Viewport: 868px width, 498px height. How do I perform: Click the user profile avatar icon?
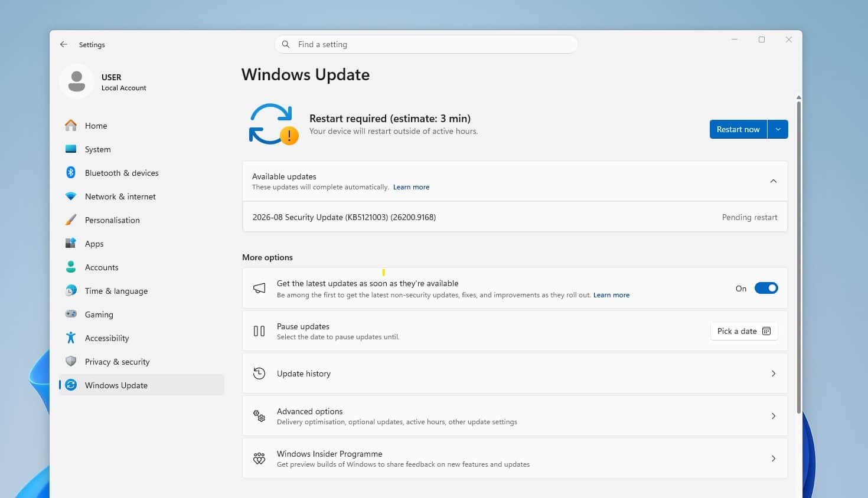[77, 81]
